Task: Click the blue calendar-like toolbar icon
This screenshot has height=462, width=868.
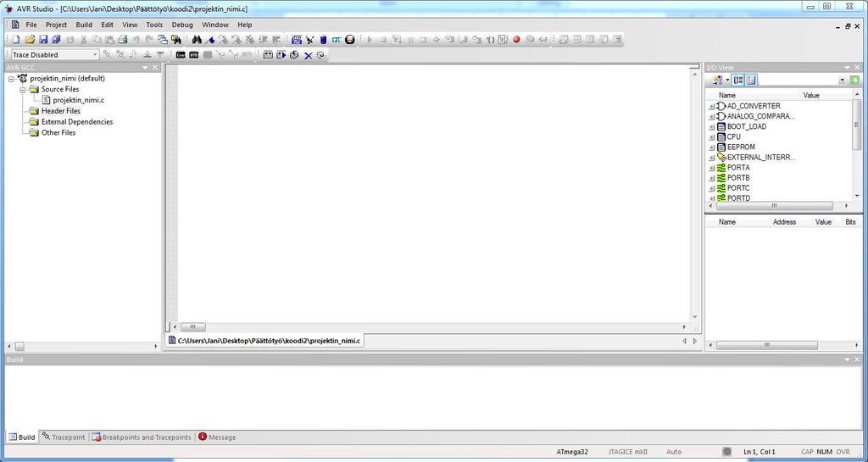Action: tap(297, 39)
